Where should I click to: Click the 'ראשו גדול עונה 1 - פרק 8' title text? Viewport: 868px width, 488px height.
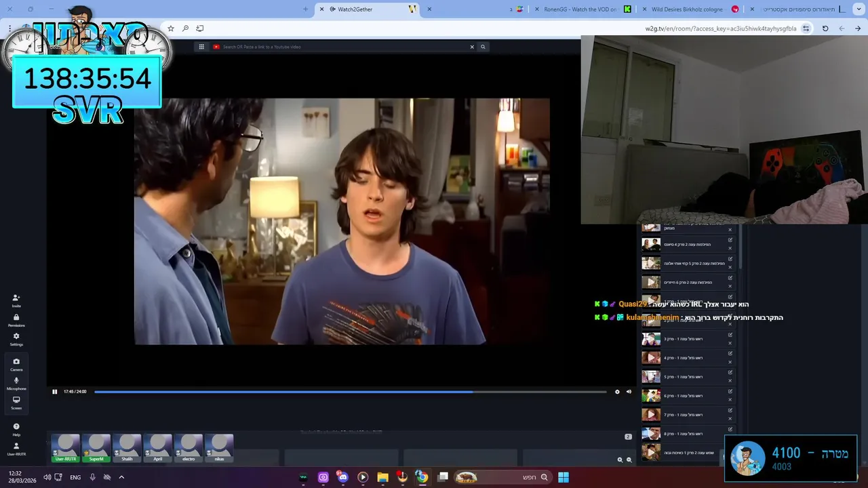pos(684,434)
